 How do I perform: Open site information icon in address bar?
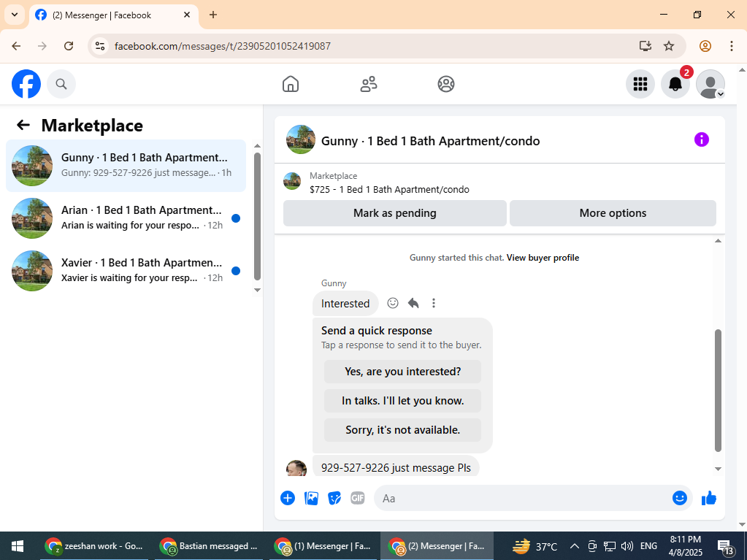coord(100,46)
